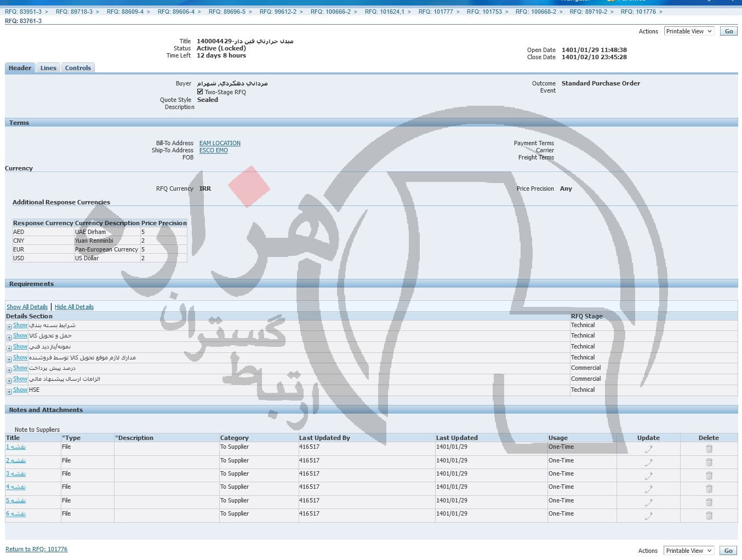Open attachment link نقشه 2

point(16,460)
